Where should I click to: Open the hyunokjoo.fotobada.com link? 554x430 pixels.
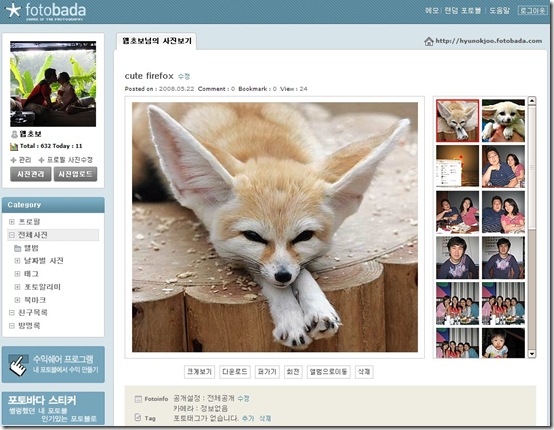(x=489, y=41)
